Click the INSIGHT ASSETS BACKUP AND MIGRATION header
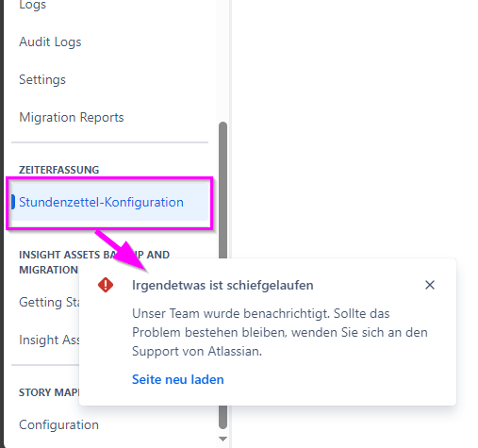 (94, 262)
